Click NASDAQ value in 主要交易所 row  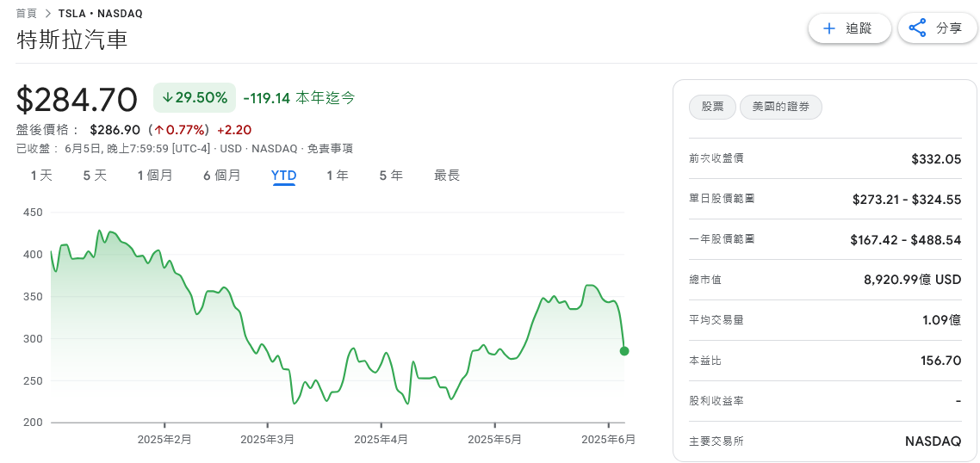(x=933, y=441)
